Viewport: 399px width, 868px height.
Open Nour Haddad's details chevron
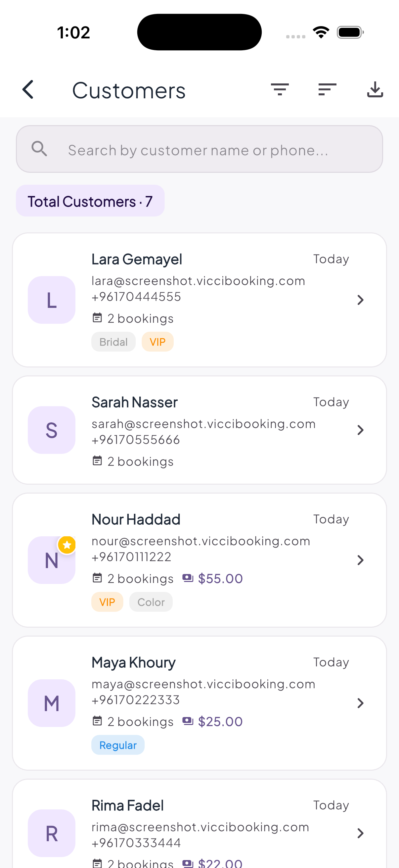tap(360, 560)
